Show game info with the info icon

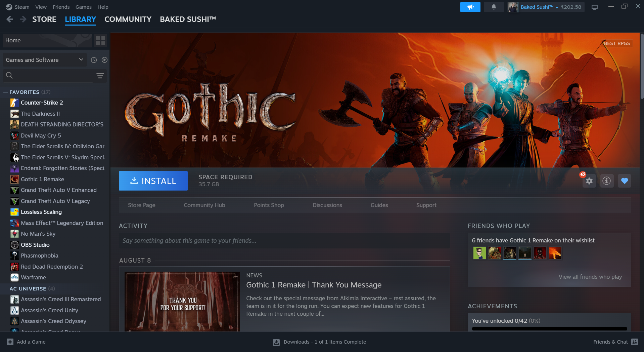607,181
